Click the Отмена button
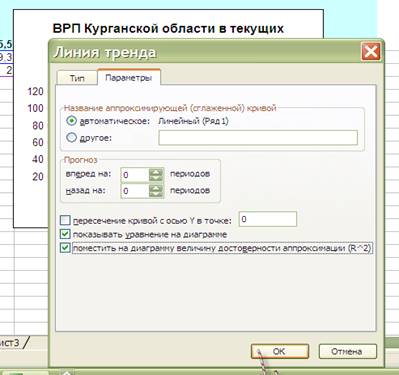399x375 pixels. [x=348, y=351]
